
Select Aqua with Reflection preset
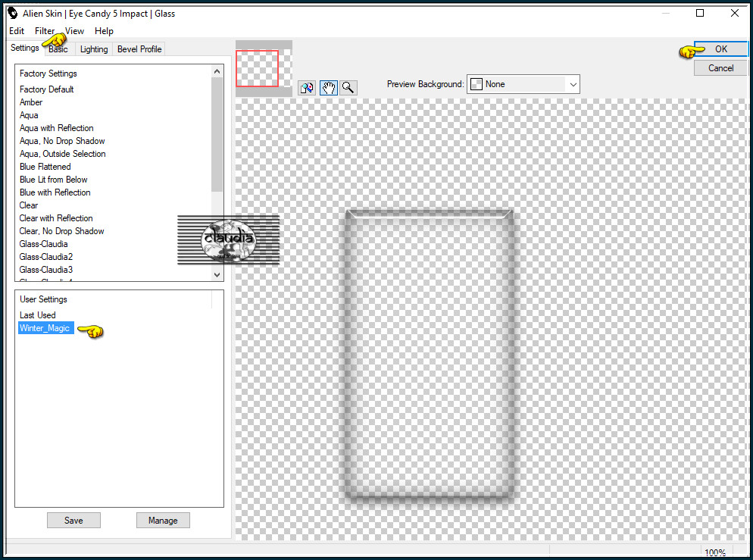pos(57,128)
